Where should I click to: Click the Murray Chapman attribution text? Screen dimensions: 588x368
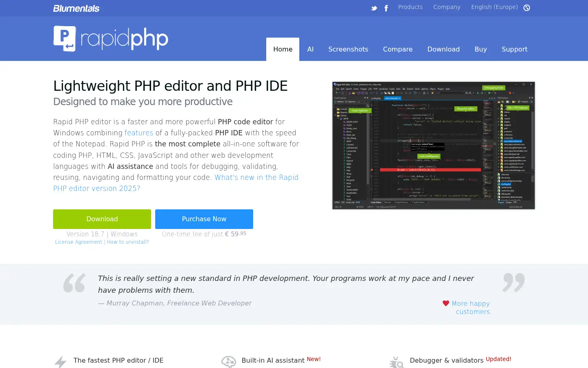pos(175,303)
